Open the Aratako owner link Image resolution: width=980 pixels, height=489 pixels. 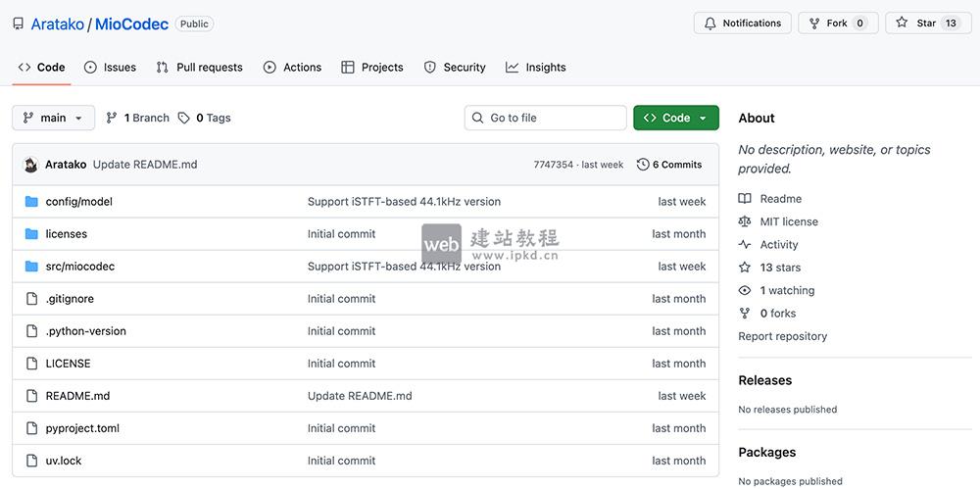[58, 24]
